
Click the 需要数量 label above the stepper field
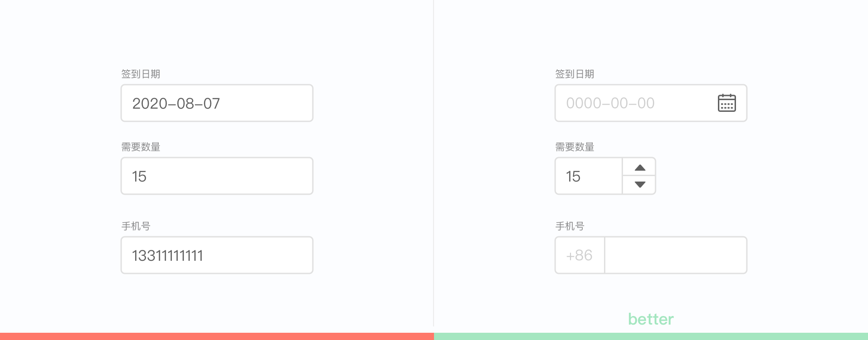(x=575, y=147)
